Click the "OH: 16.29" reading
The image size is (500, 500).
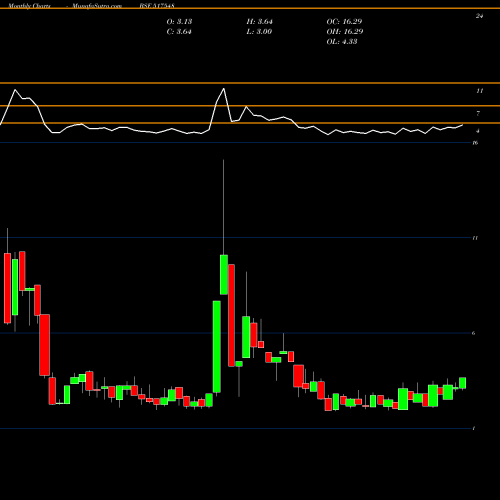[x=345, y=32]
